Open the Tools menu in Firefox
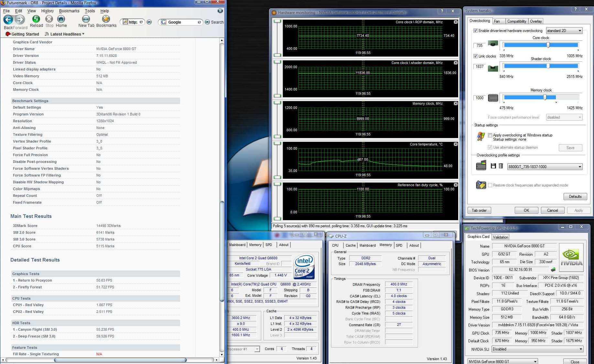Viewport: 594px width, 364px height. [90, 11]
